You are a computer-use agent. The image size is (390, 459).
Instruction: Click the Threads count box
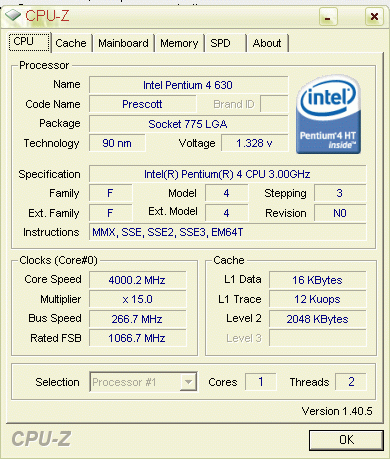tap(351, 382)
